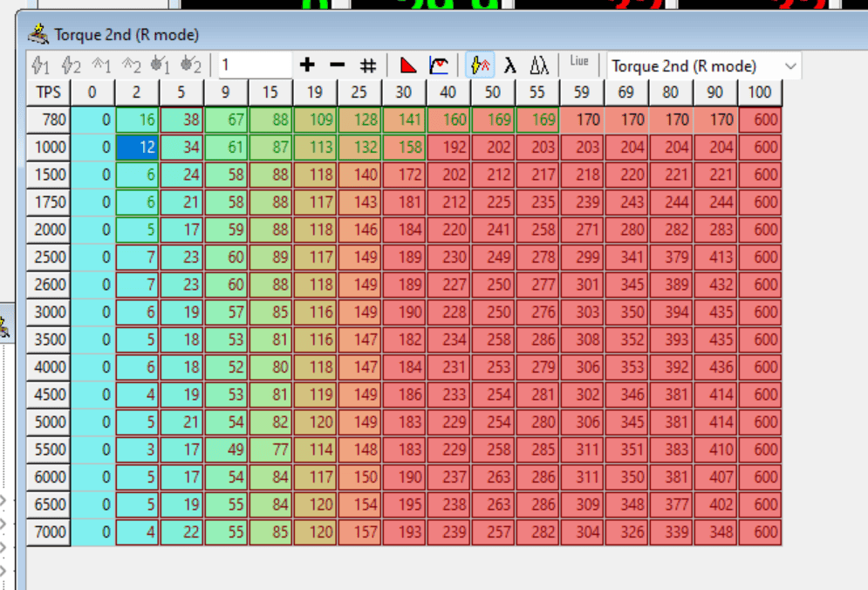The image size is (868, 590).
Task: Click the minus decrement icon
Action: pos(337,65)
